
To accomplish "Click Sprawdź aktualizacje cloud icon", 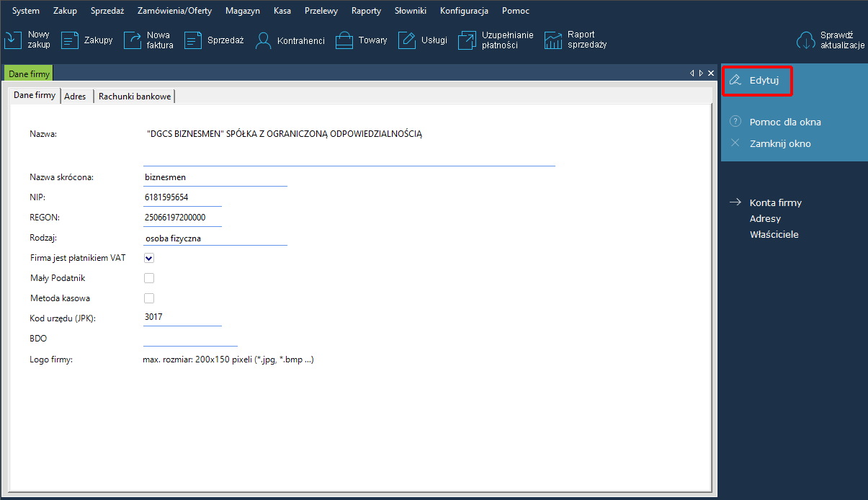I will point(806,40).
